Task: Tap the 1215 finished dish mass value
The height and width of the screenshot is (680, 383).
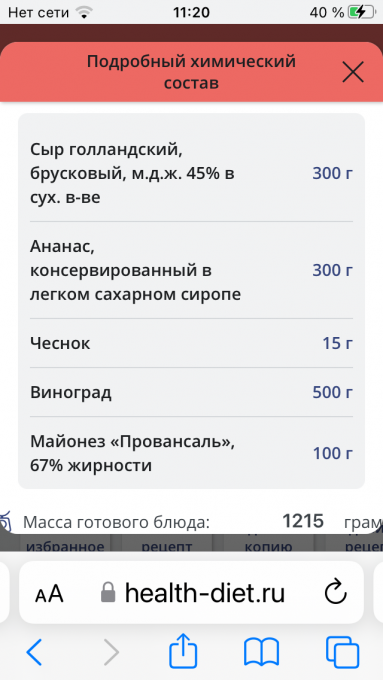Action: point(303,521)
